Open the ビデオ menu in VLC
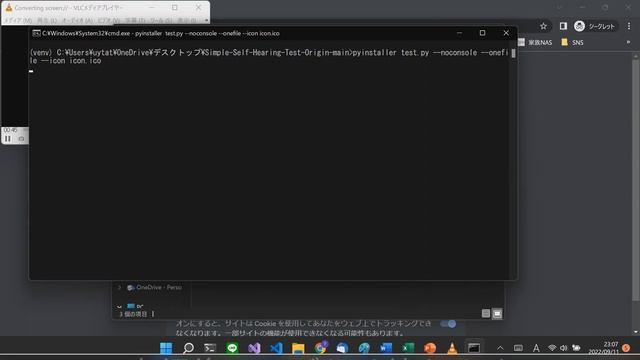The width and height of the screenshot is (640, 360). click(x=110, y=20)
